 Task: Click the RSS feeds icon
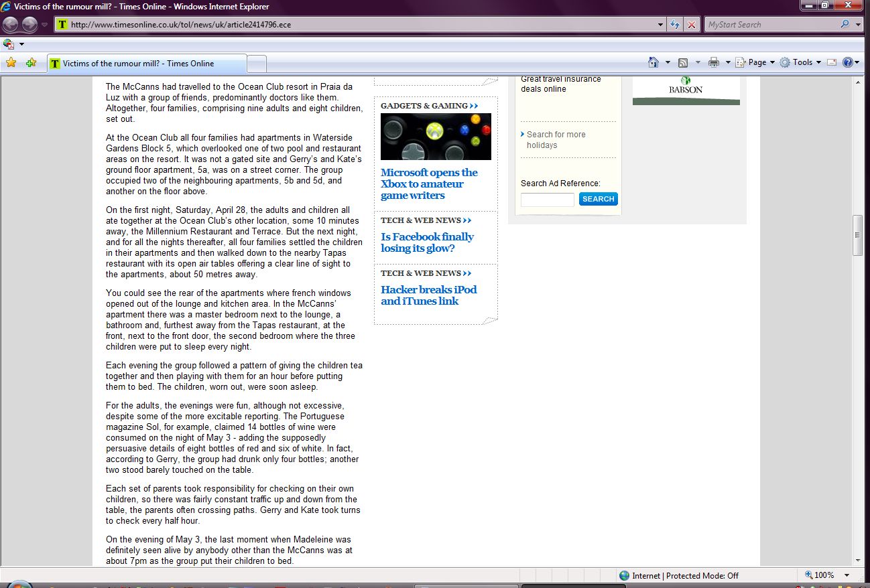[683, 62]
